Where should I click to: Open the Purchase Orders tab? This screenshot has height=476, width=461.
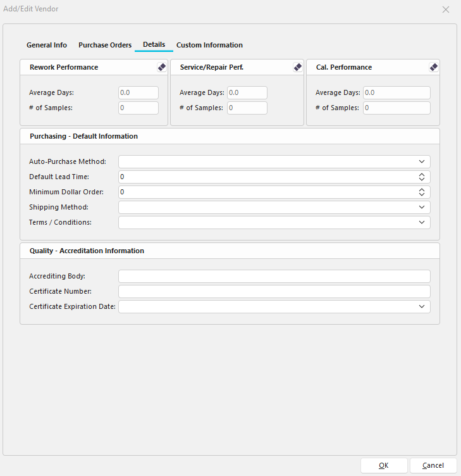click(105, 46)
